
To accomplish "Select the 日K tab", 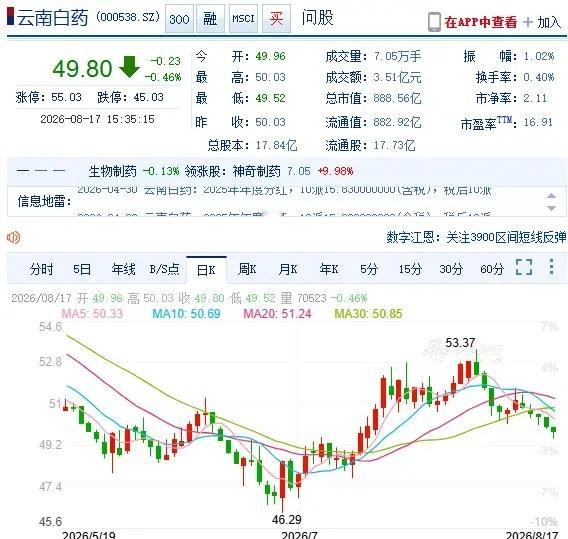I will click(206, 270).
